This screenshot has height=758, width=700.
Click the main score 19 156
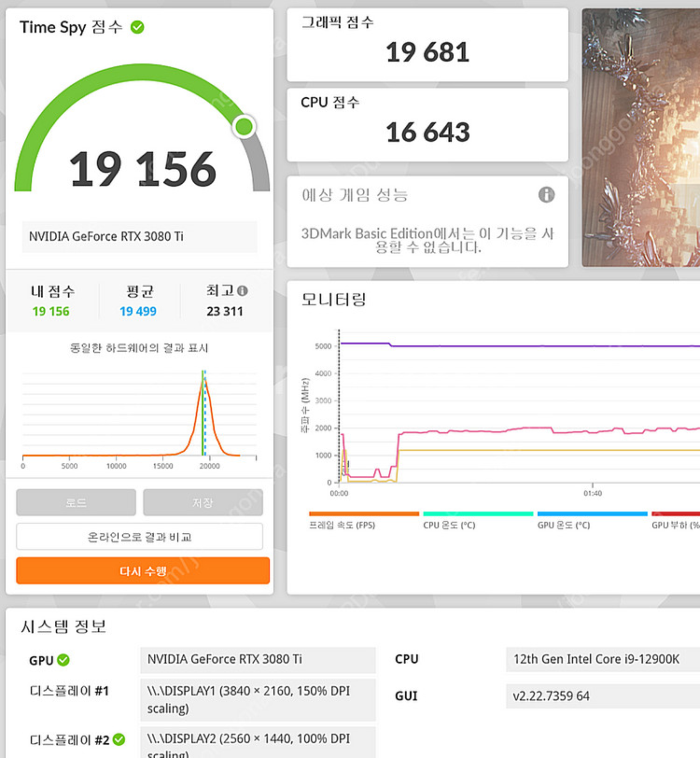point(143,169)
